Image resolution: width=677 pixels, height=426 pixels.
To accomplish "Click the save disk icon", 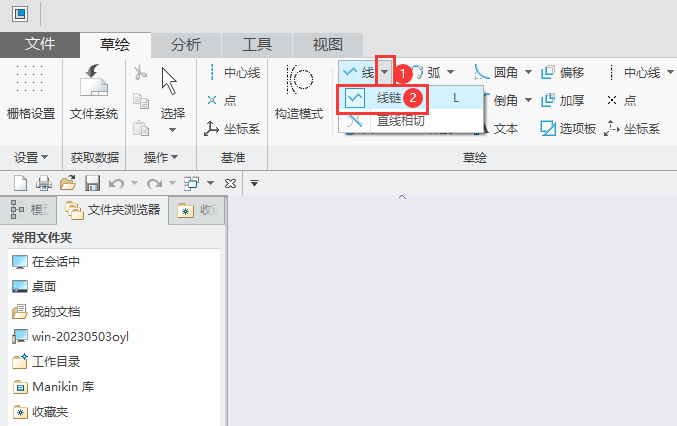I will 92,183.
